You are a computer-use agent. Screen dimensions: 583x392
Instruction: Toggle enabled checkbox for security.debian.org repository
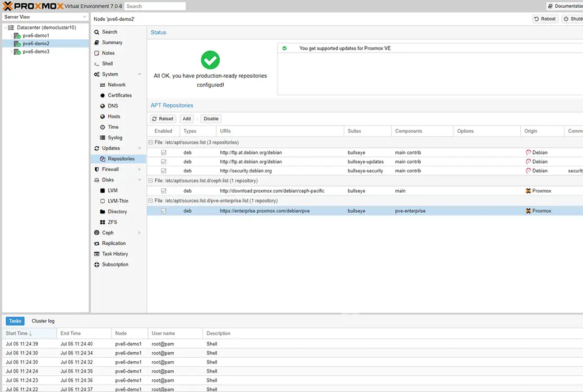164,171
